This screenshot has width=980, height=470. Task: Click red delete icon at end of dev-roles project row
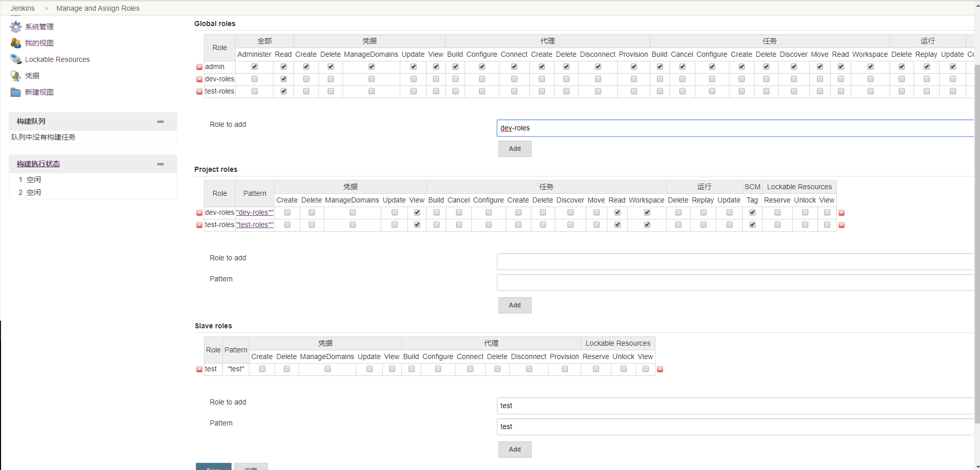pyautogui.click(x=841, y=213)
